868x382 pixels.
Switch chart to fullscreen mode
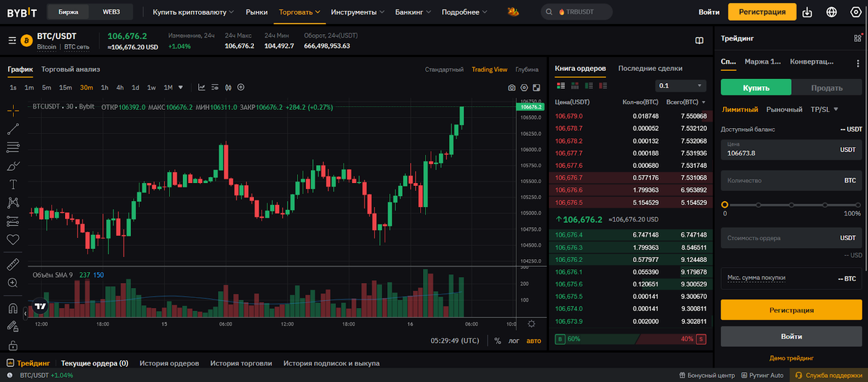point(536,88)
